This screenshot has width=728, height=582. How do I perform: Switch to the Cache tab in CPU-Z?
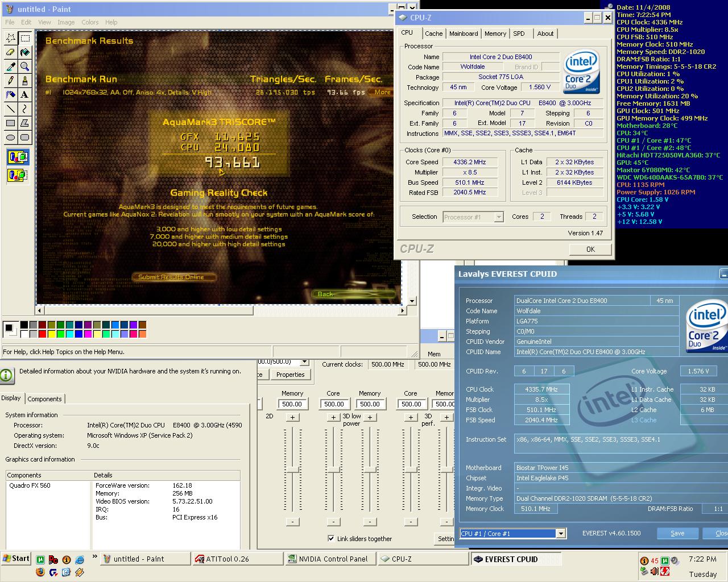click(x=433, y=34)
